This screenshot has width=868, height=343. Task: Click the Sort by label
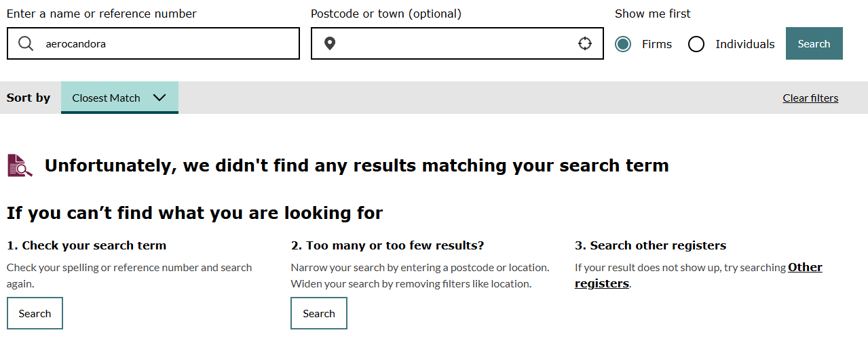[x=29, y=98]
